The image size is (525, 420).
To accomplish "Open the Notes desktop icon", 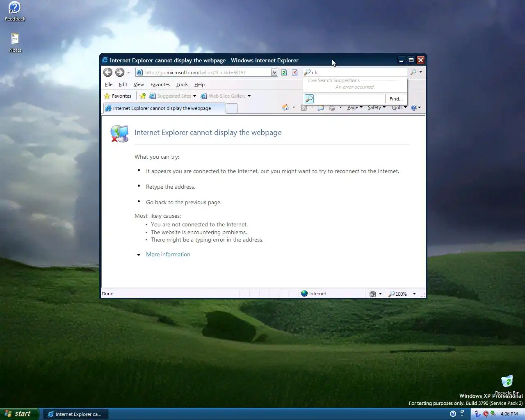I will [x=15, y=43].
